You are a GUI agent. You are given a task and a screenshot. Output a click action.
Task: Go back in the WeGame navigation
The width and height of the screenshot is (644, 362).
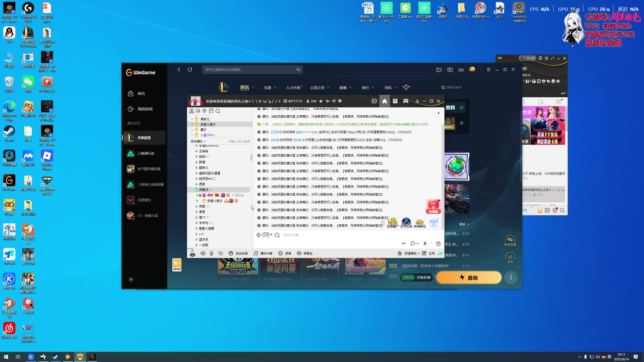coord(179,70)
